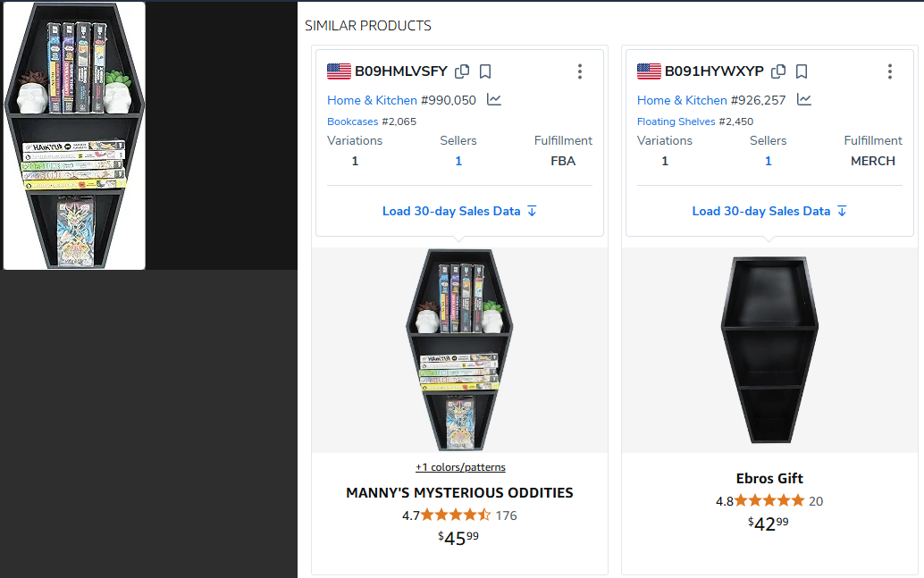Image resolution: width=924 pixels, height=578 pixels.
Task: Open three-dot menu for B091HYWXYP
Action: coord(890,71)
